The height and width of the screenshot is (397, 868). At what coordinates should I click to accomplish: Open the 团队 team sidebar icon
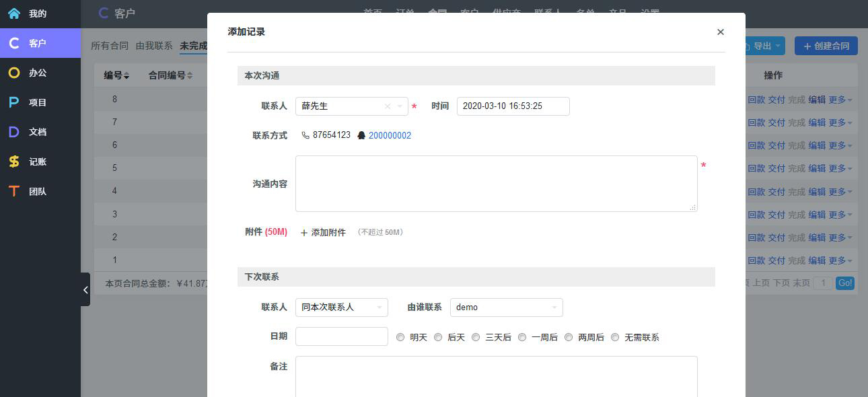coord(14,191)
